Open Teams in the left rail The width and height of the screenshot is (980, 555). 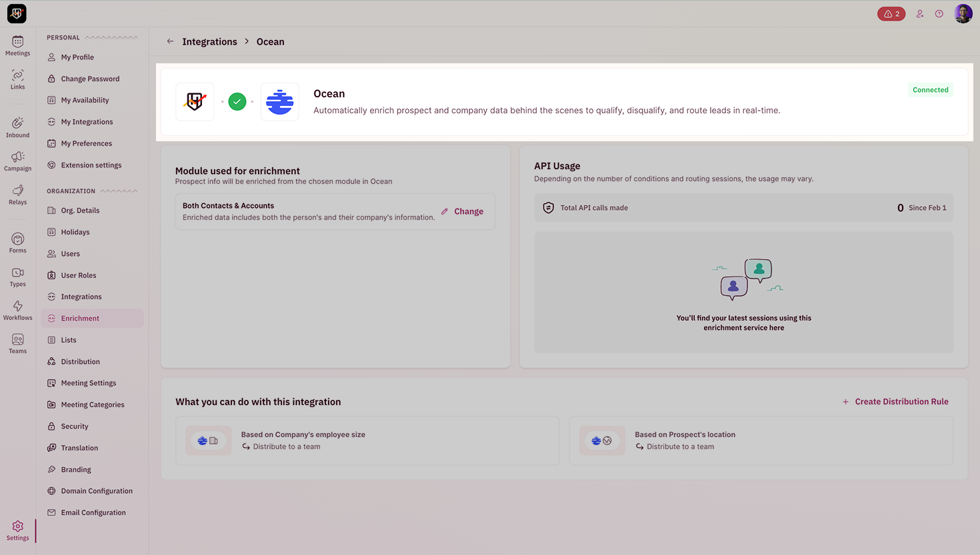pyautogui.click(x=17, y=344)
